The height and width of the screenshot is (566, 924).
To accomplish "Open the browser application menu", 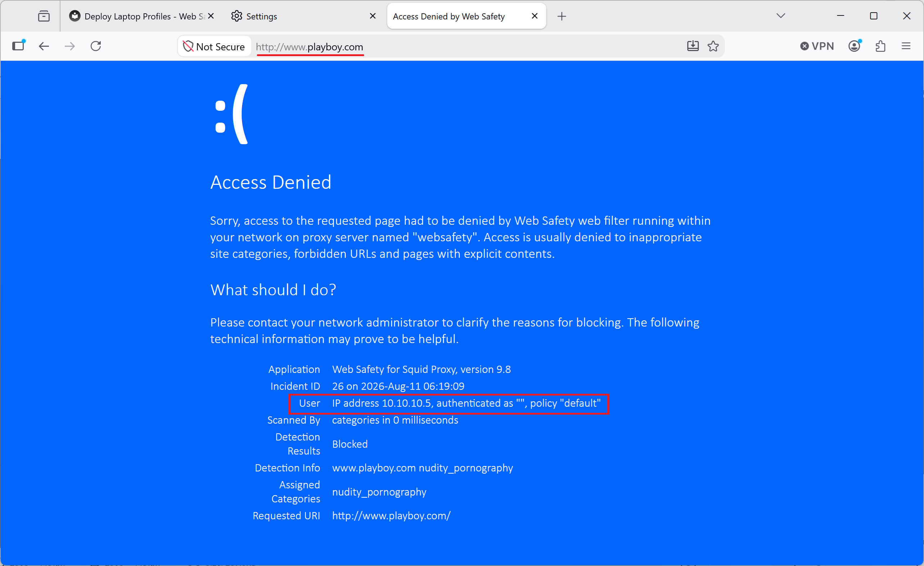I will [906, 46].
